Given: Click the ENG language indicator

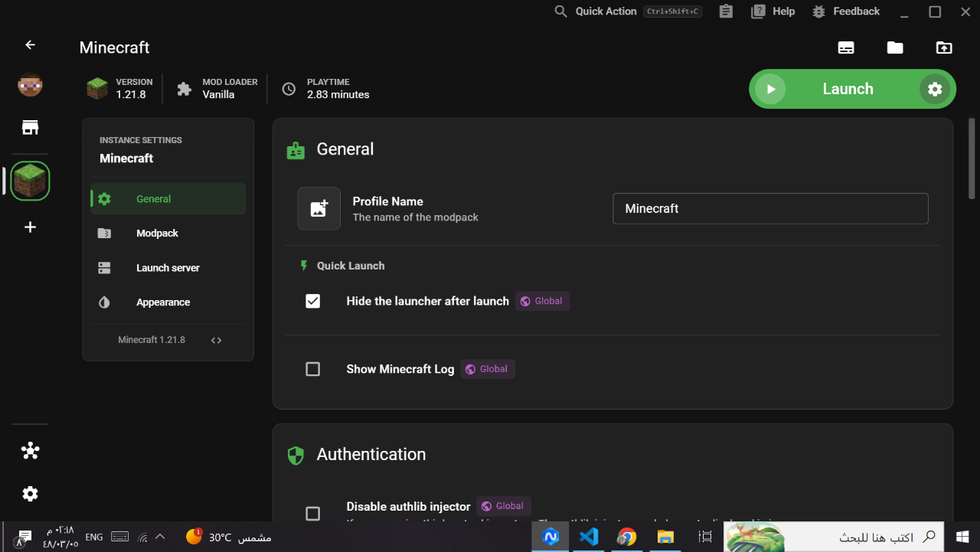Looking at the screenshot, I should (x=94, y=537).
